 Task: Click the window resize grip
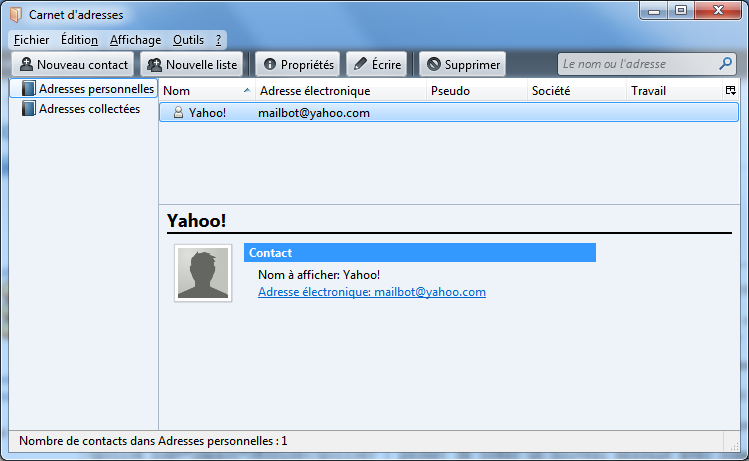click(734, 445)
